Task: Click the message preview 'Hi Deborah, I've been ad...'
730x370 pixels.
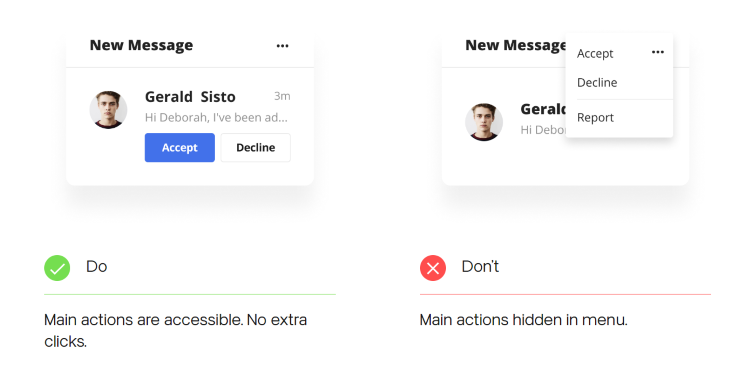Action: point(216,118)
